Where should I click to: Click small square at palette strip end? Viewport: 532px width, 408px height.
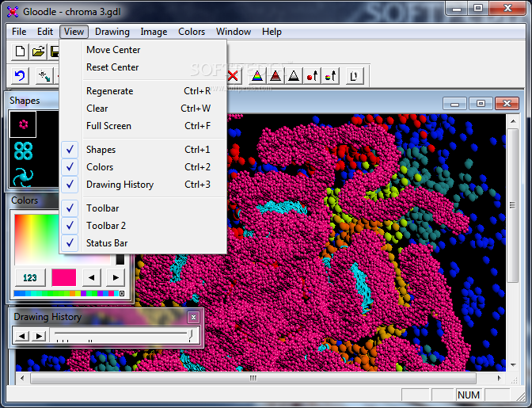[x=122, y=293]
